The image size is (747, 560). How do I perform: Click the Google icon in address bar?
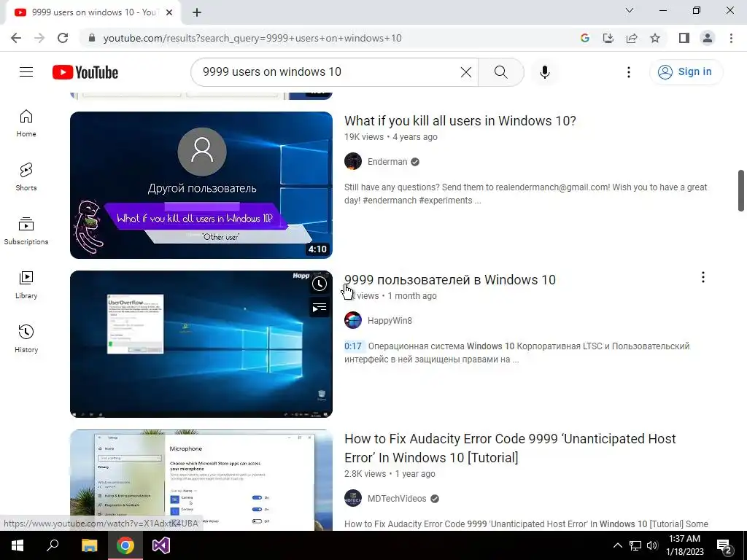585,38
